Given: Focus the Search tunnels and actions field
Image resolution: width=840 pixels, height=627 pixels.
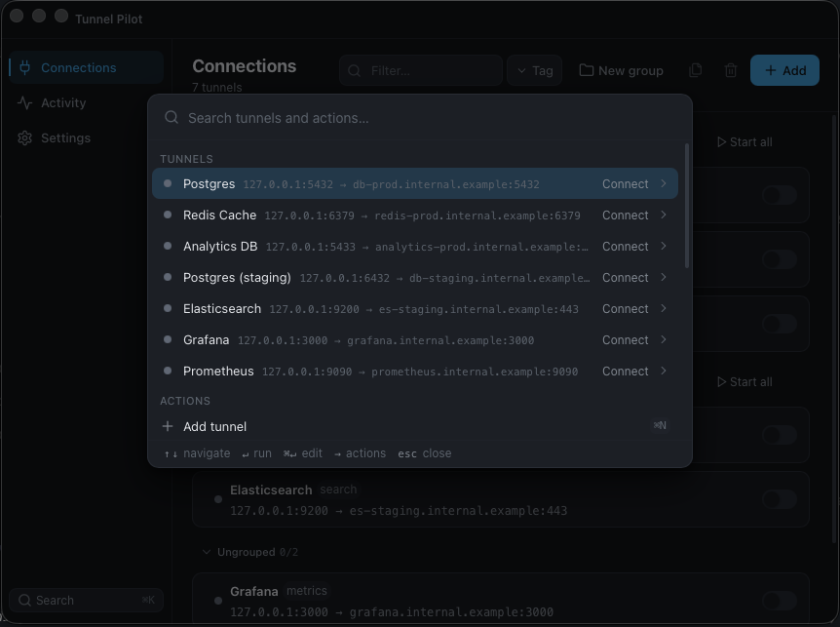Looking at the screenshot, I should click(x=420, y=118).
